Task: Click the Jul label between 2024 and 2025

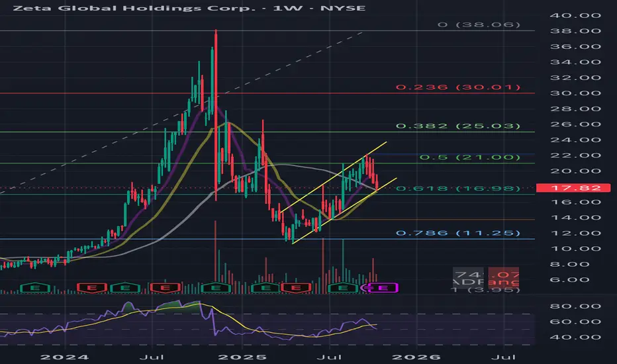Action: [152, 357]
